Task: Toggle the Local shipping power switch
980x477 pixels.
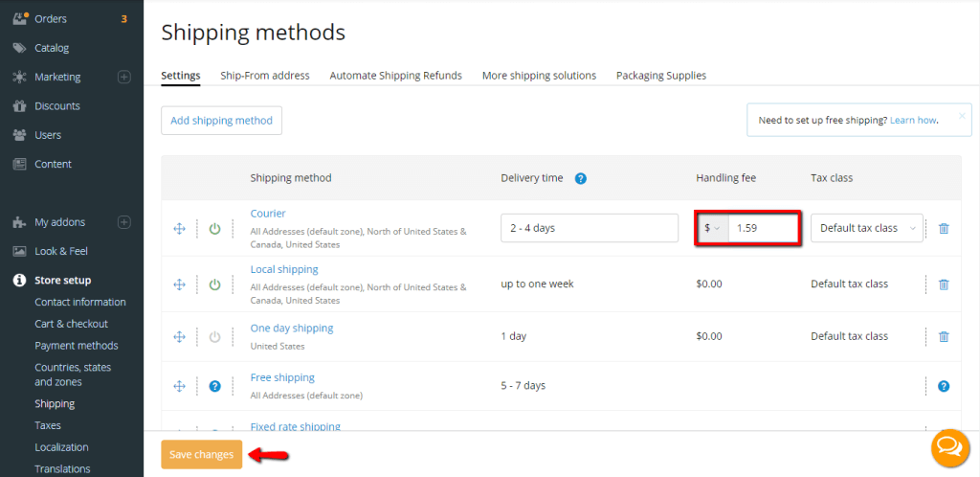Action: 215,284
